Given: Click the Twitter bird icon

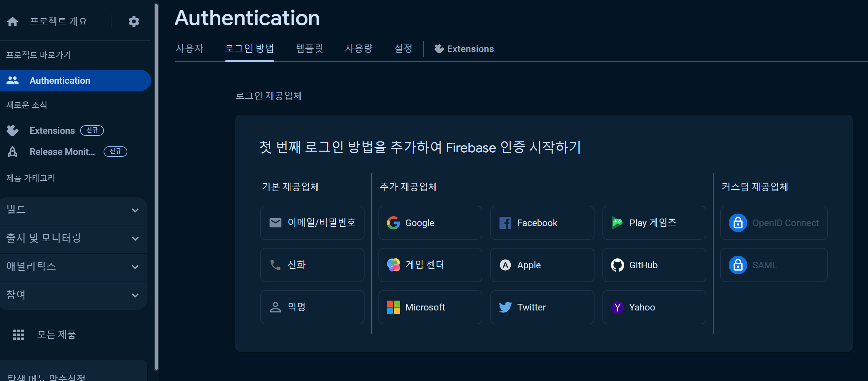Looking at the screenshot, I should pos(505,307).
